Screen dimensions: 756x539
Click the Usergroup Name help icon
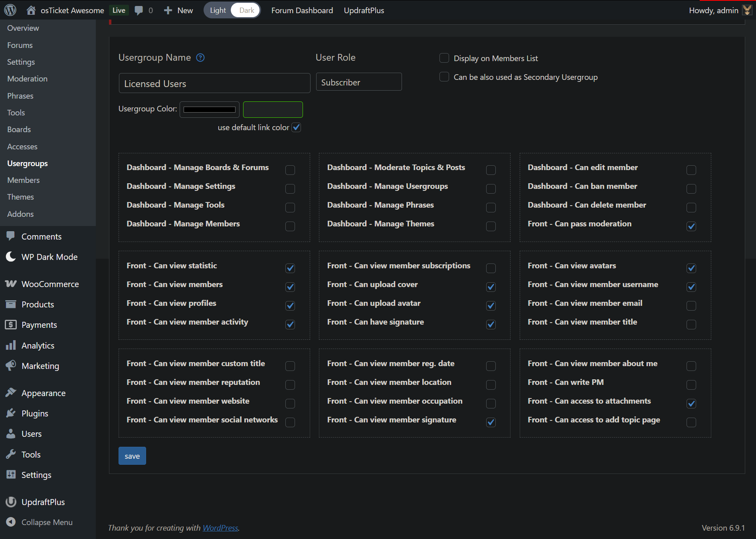click(200, 58)
